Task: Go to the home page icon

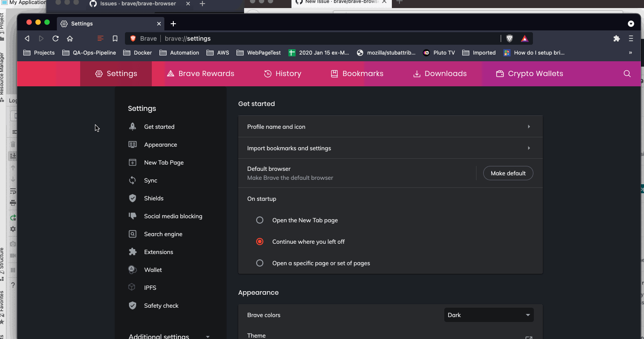Action: [70, 38]
